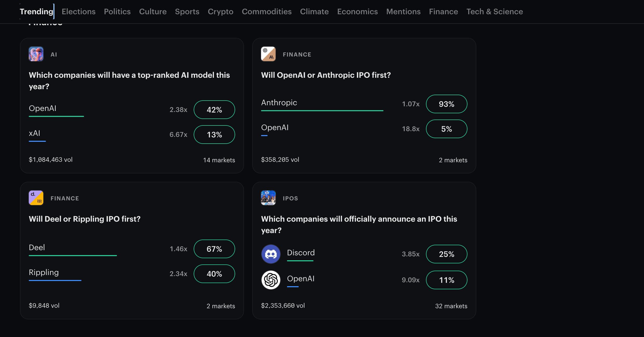
Task: Open 'Will Deel or Rippling IPO first?' market
Action: click(x=85, y=219)
